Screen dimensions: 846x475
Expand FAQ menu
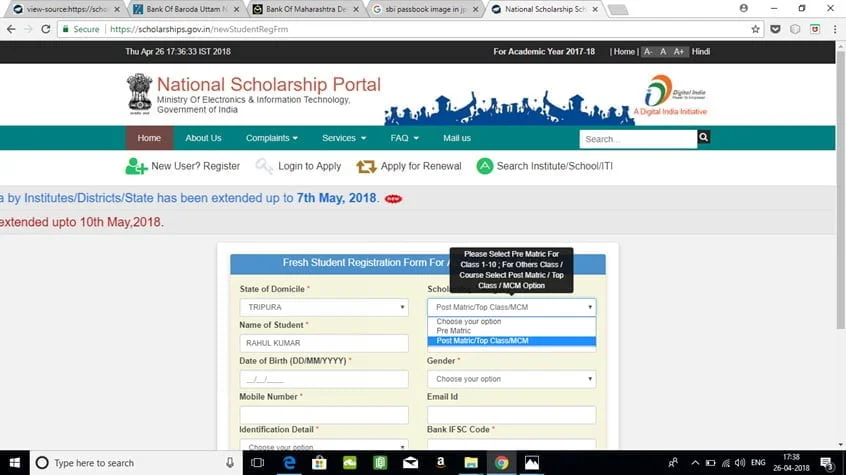point(405,138)
